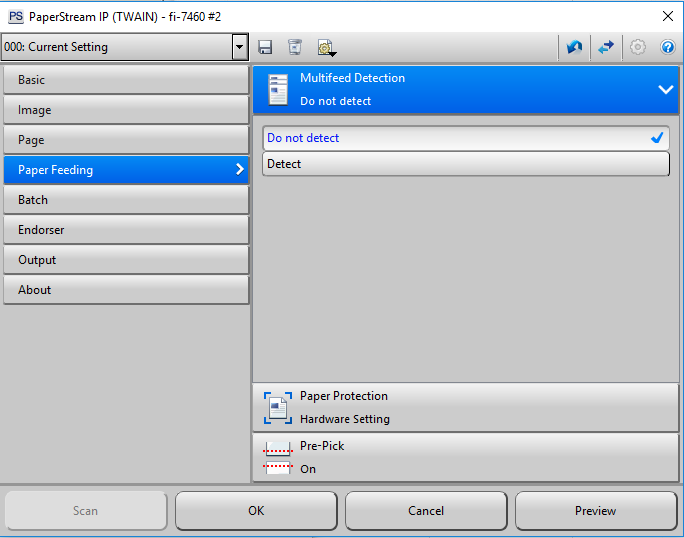Switch to the Basic tab
This screenshot has width=684, height=538.
click(x=125, y=80)
